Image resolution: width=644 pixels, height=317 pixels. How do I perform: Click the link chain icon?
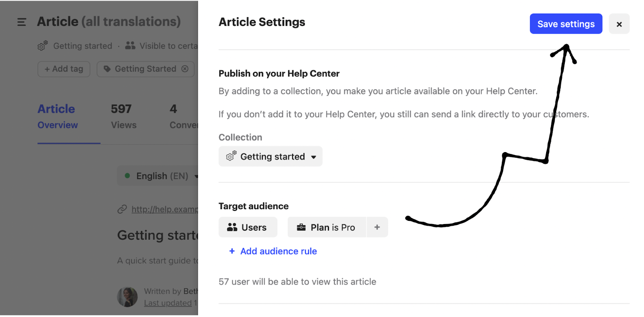click(x=122, y=209)
